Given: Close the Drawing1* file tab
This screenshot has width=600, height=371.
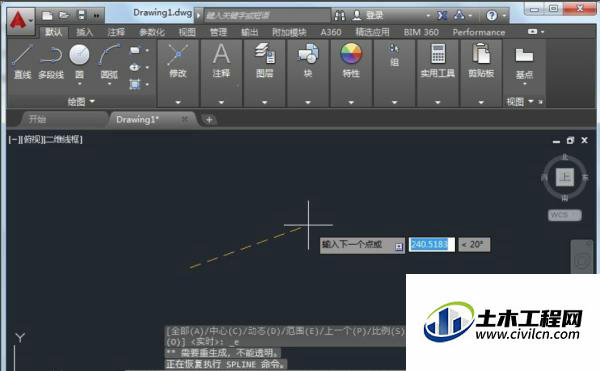Looking at the screenshot, I should [x=184, y=119].
